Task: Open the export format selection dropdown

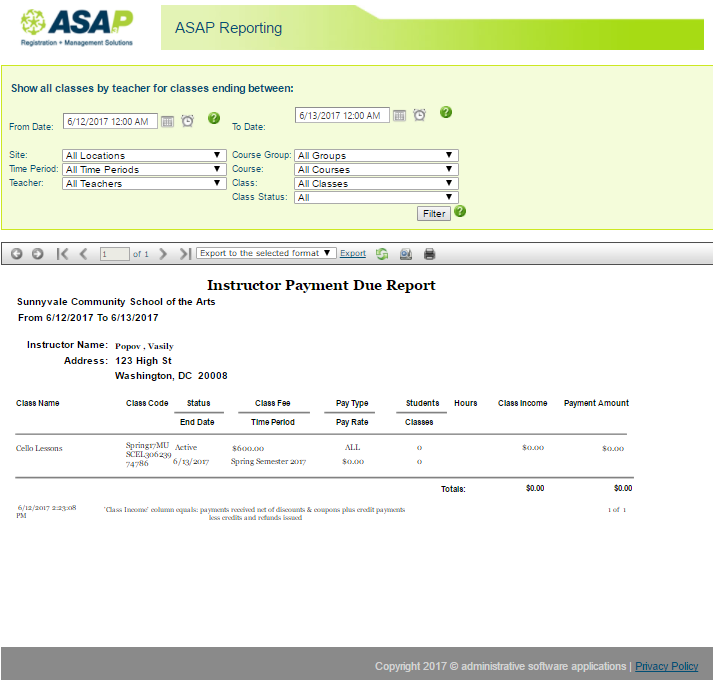Action: pos(266,254)
